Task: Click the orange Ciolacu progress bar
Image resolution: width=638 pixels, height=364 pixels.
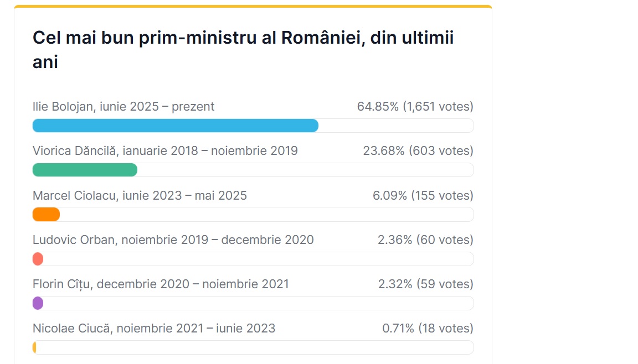Action: click(46, 214)
